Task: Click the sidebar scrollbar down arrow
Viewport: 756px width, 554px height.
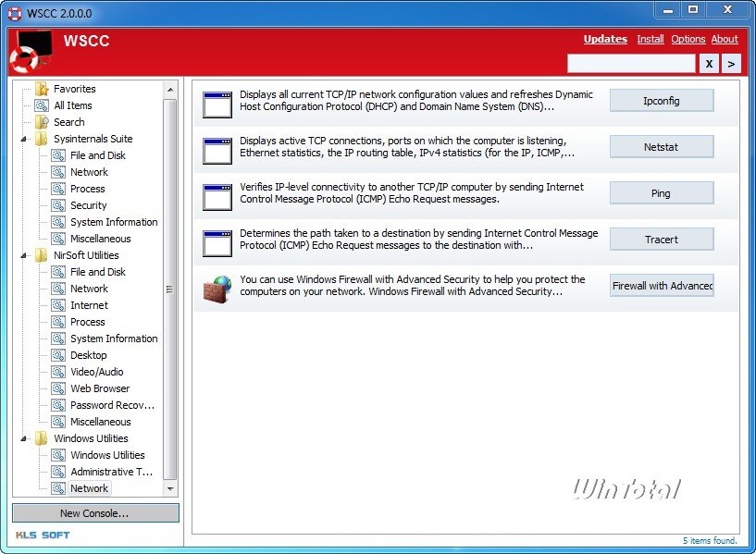Action: (x=170, y=488)
